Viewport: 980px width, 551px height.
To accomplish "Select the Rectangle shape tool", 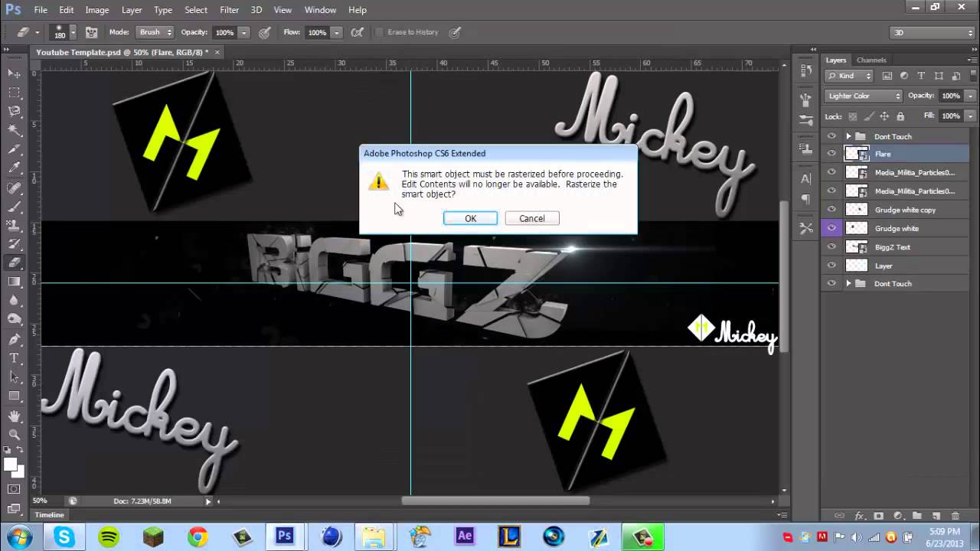I will [14, 396].
